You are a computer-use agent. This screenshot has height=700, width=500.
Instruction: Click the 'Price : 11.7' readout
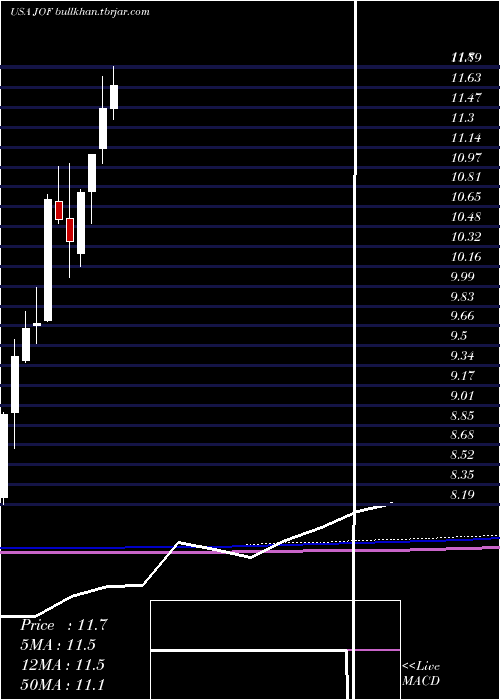point(64,625)
